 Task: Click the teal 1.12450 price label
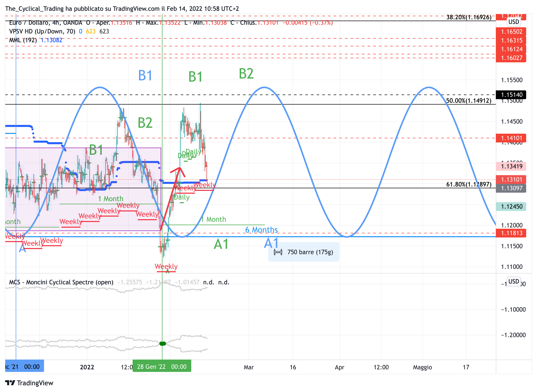click(x=511, y=207)
